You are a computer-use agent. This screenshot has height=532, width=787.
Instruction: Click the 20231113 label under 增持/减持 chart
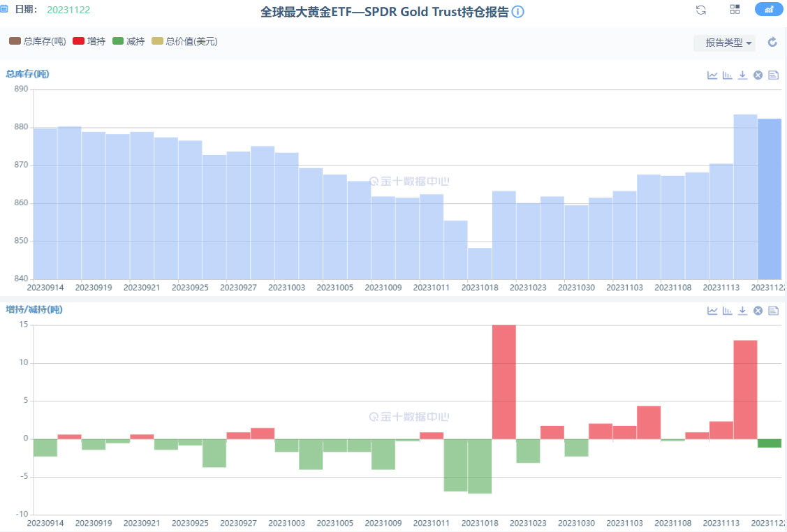[721, 523]
